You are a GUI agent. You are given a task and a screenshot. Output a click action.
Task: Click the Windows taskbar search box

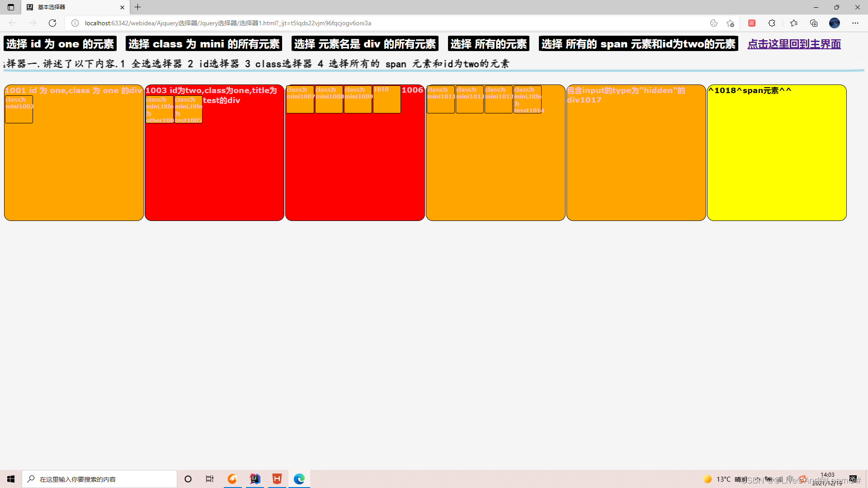99,479
